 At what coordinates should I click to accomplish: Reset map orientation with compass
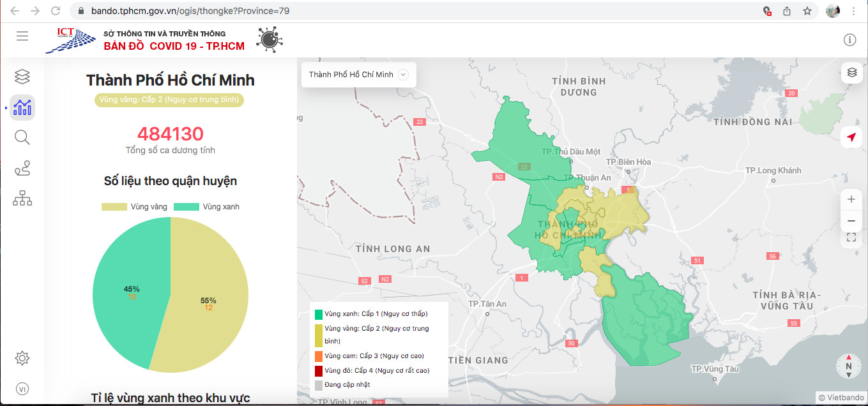[849, 366]
